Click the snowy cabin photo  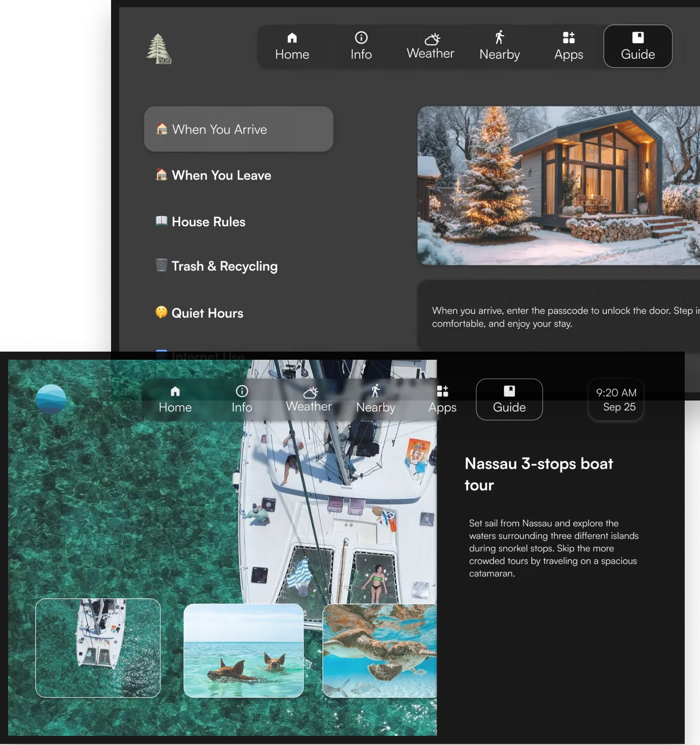click(559, 185)
